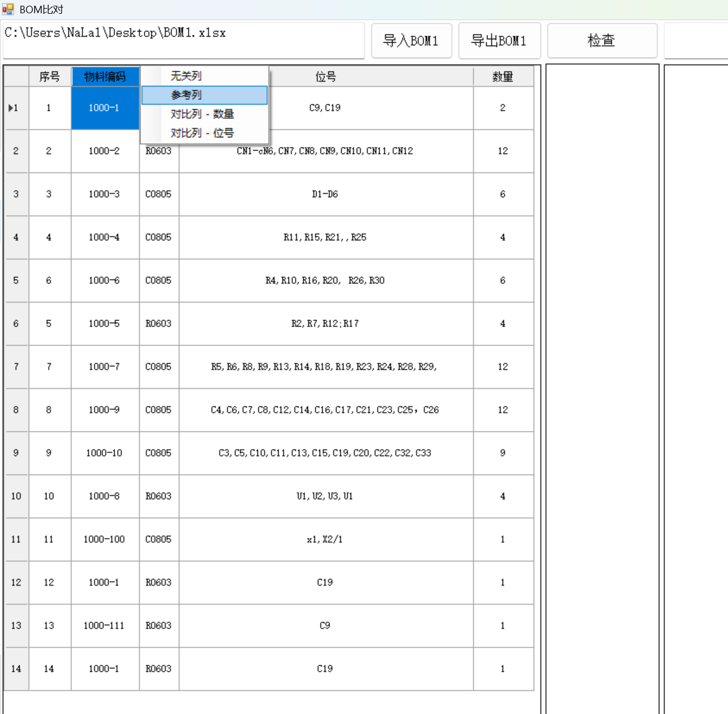This screenshot has width=728, height=714.
Task: Click the empty results panel beside the table
Action: tap(602, 388)
